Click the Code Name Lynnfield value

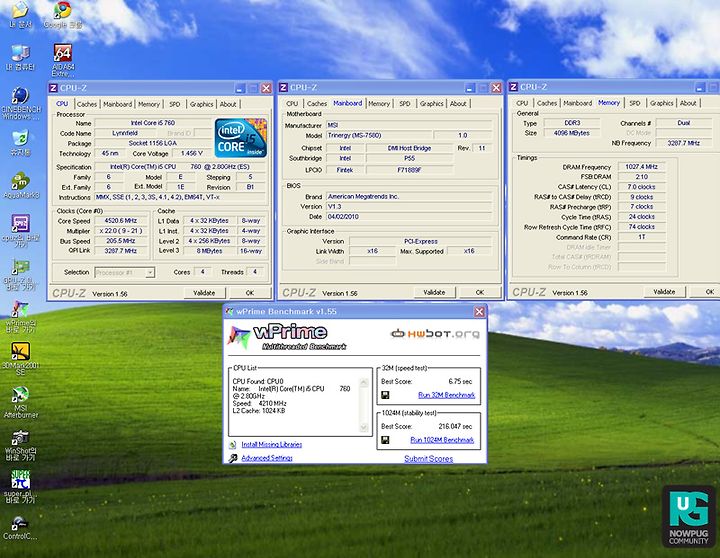coord(125,133)
